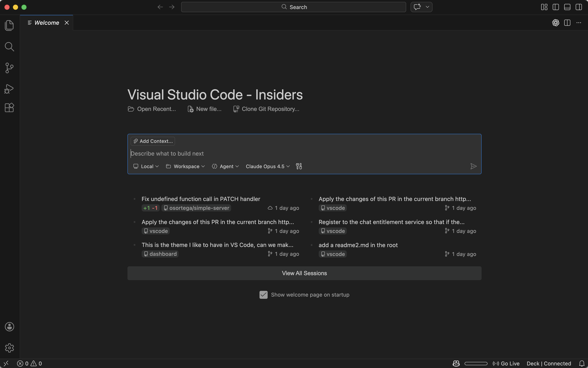Image resolution: width=588 pixels, height=368 pixels.
Task: Expand the Workspace selector in the chat box
Action: tap(185, 166)
